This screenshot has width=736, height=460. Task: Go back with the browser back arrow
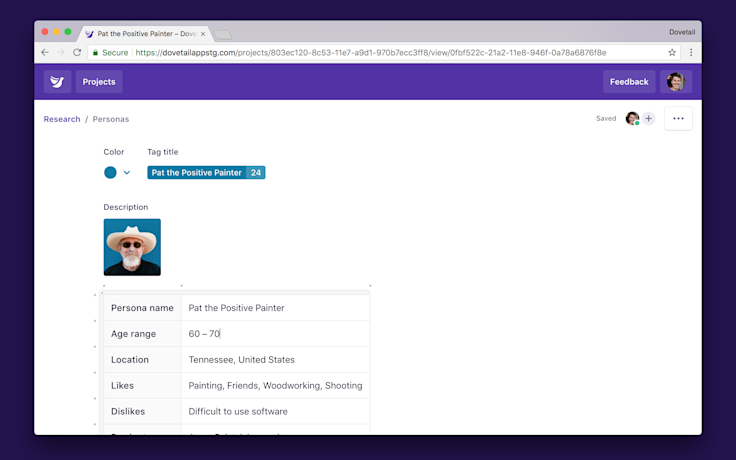click(45, 53)
